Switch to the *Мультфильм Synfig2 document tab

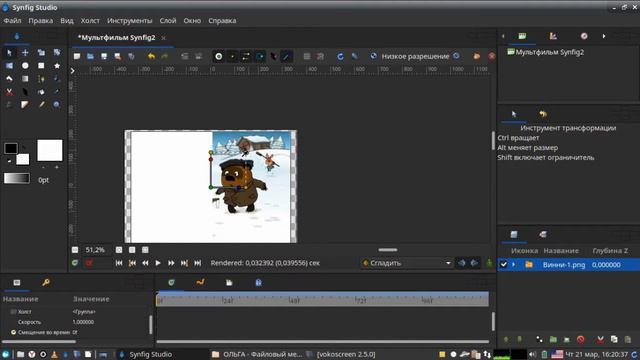point(116,38)
